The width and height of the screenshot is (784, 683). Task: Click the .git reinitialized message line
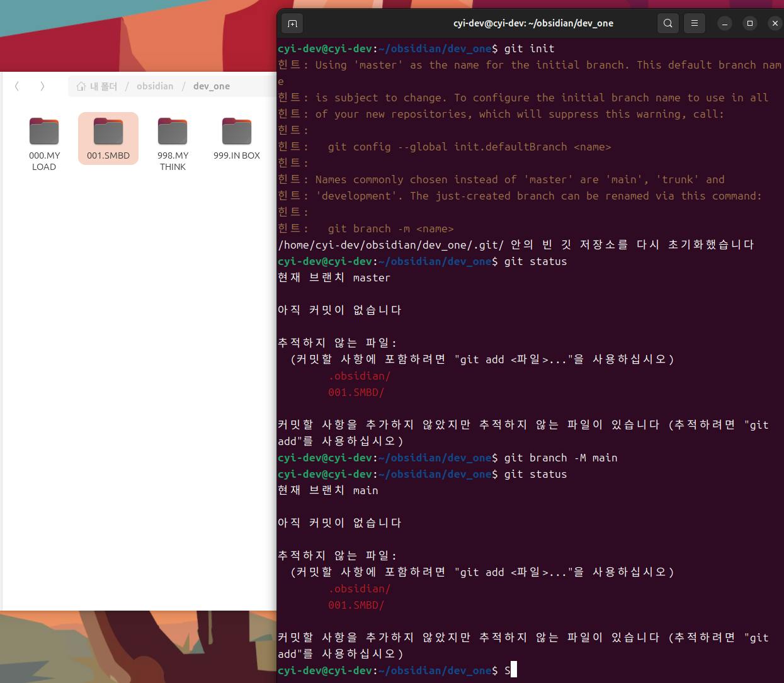pyautogui.click(x=516, y=245)
